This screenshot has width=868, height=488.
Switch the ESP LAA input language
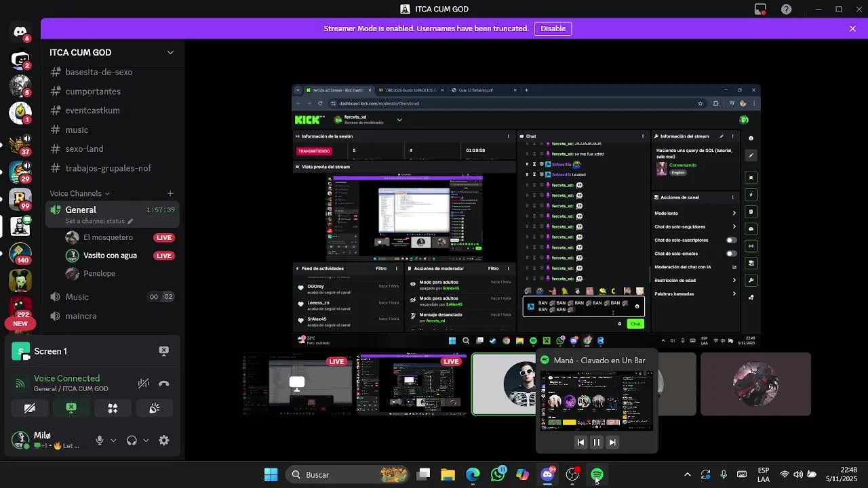764,474
